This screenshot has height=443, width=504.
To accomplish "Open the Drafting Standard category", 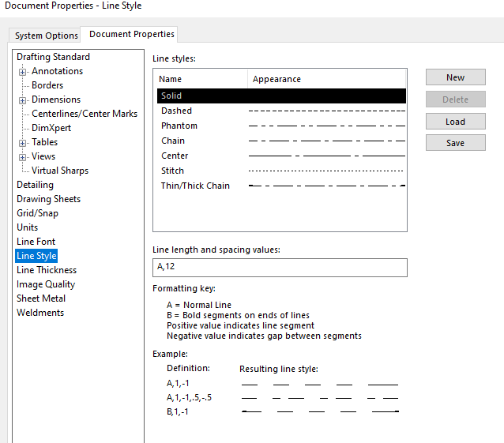I will [x=53, y=57].
